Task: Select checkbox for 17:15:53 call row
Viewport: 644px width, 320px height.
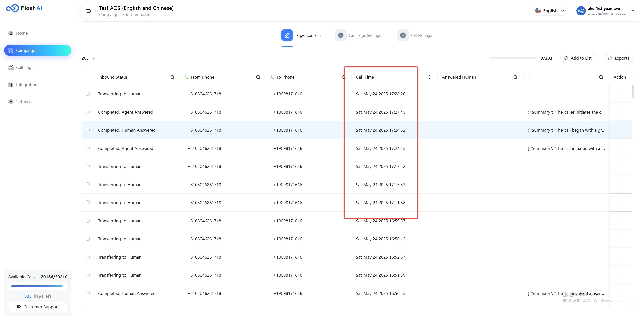Action: pyautogui.click(x=88, y=184)
